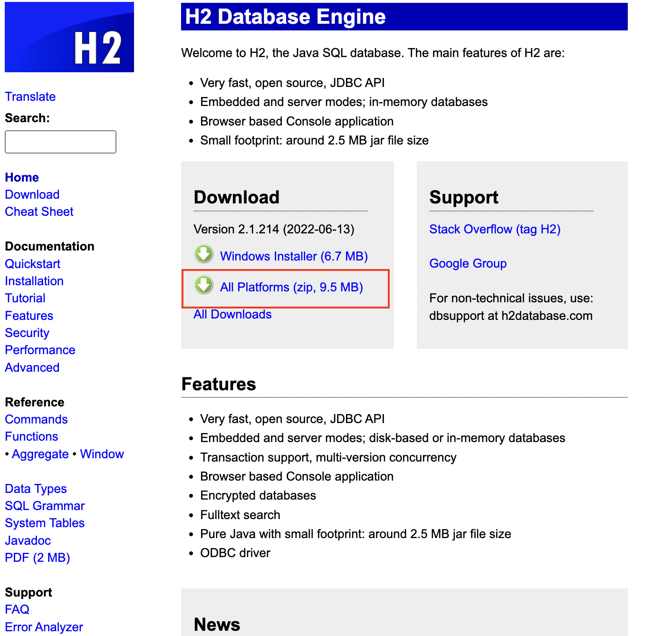Click 'Embedded and server modes; in-memory databases' bullet
Viewport: 672px width, 636px height.
344,102
